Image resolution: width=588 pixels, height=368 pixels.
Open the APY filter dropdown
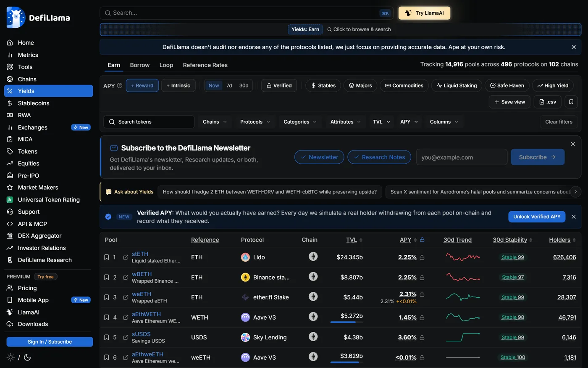[x=409, y=122]
